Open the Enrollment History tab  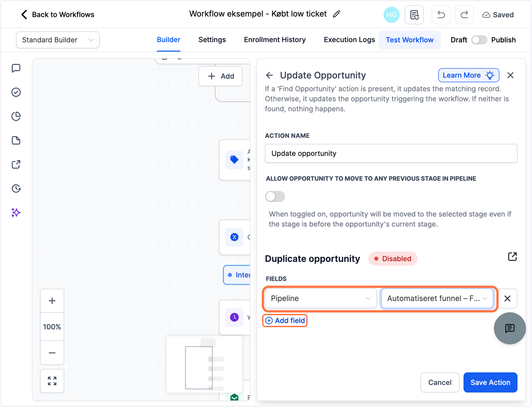(275, 39)
